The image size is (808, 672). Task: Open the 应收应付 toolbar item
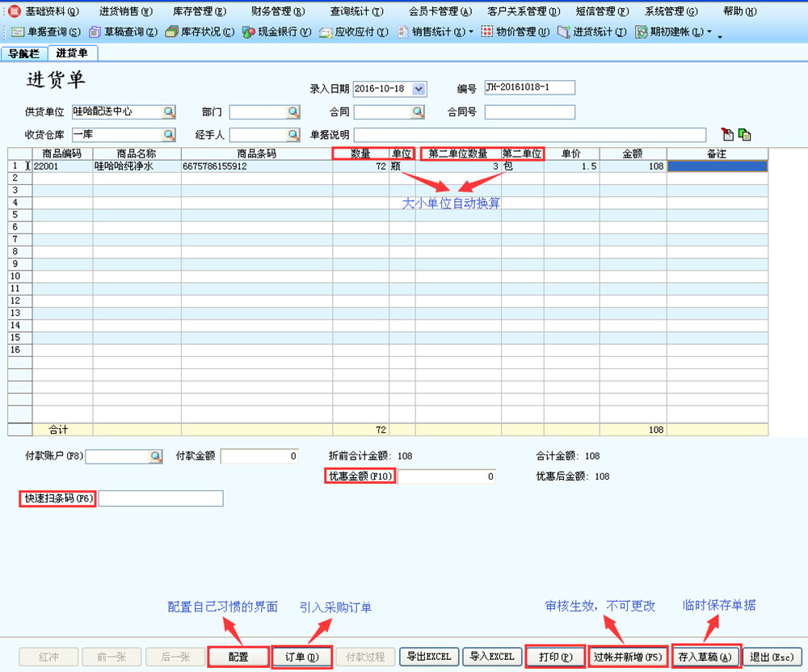354,32
